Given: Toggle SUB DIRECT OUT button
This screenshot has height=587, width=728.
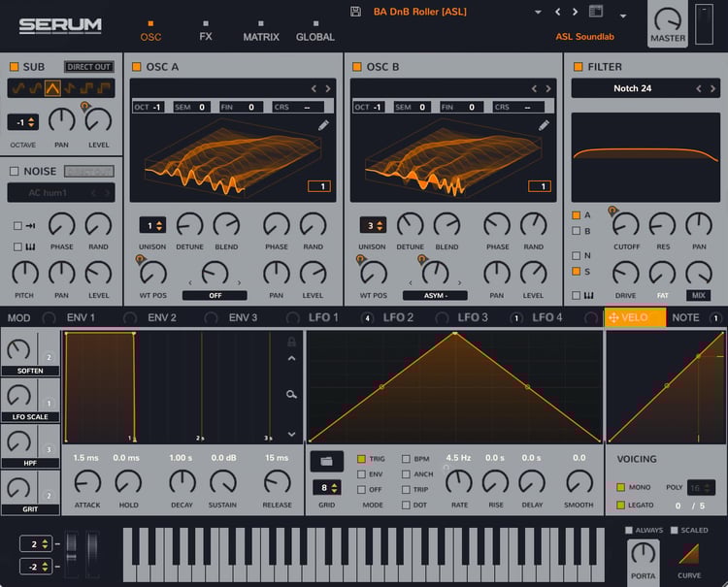Looking at the screenshot, I should [x=88, y=67].
